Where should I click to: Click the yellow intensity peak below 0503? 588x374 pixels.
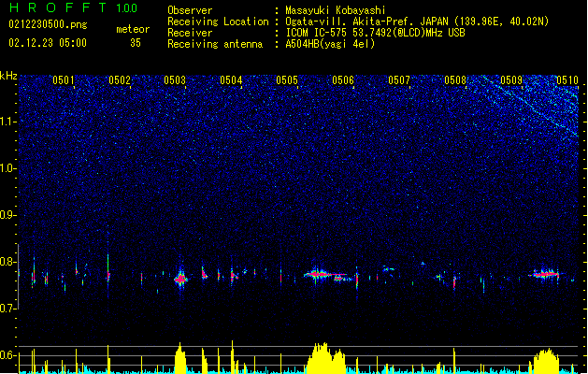coord(180,358)
